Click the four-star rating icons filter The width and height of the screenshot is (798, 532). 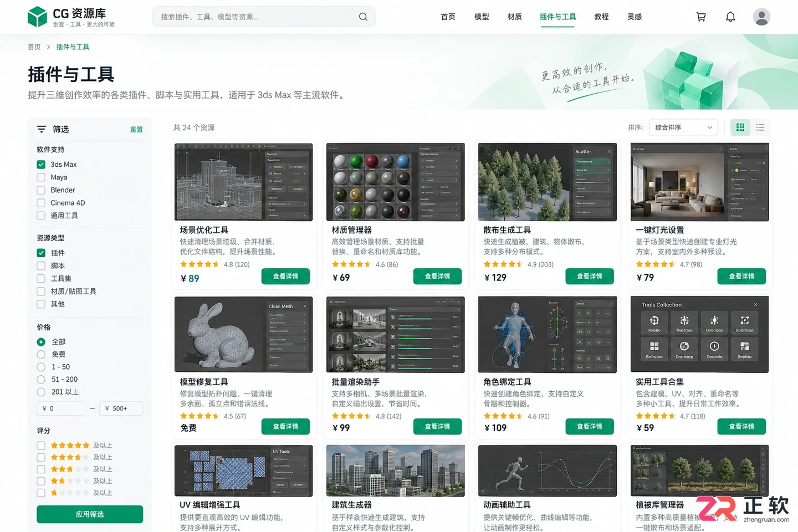[x=70, y=457]
